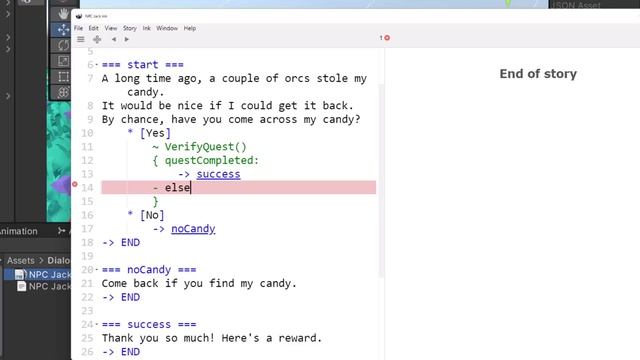The height and width of the screenshot is (360, 640).
Task: Open the Help menu
Action: pyautogui.click(x=190, y=28)
